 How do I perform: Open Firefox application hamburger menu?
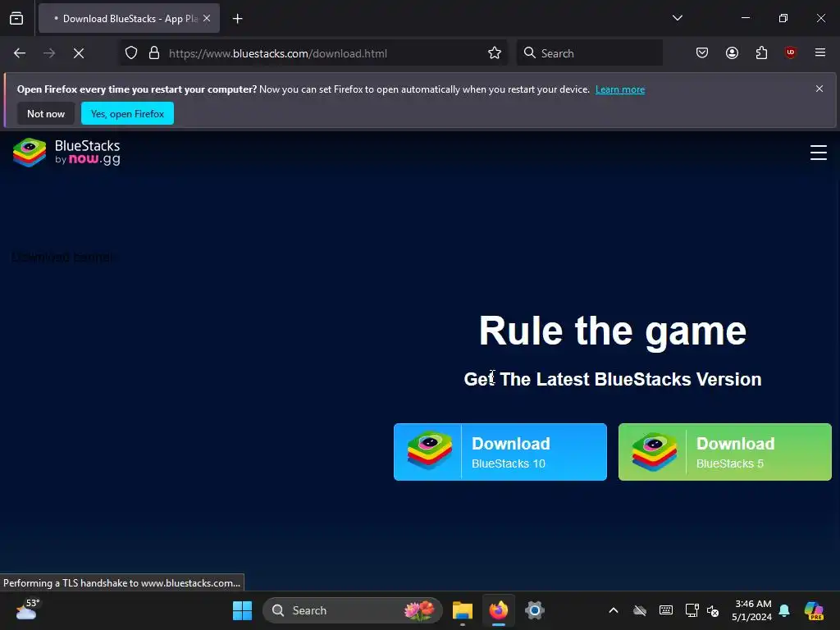pos(819,52)
